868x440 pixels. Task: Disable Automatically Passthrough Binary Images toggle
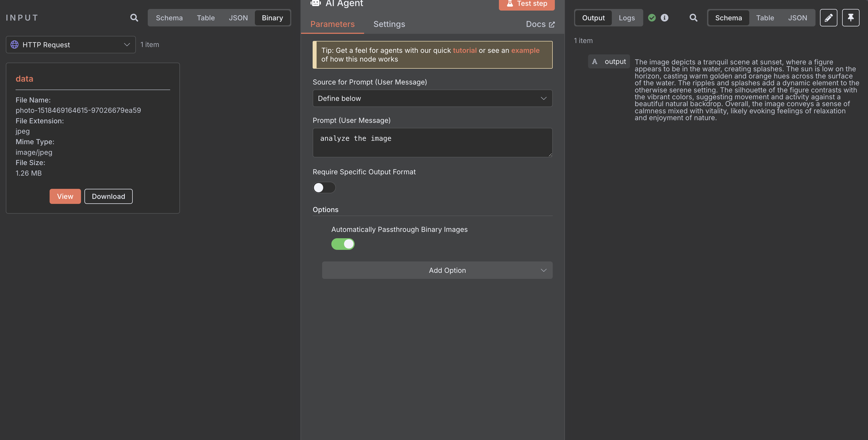click(x=343, y=244)
